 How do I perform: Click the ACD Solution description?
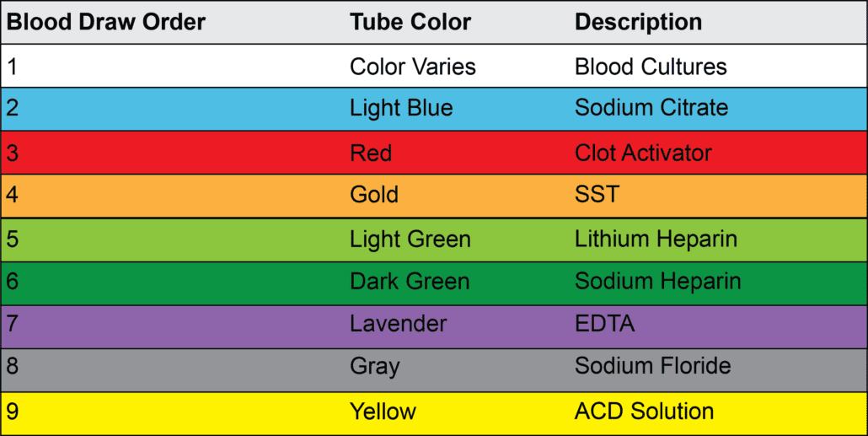click(644, 412)
